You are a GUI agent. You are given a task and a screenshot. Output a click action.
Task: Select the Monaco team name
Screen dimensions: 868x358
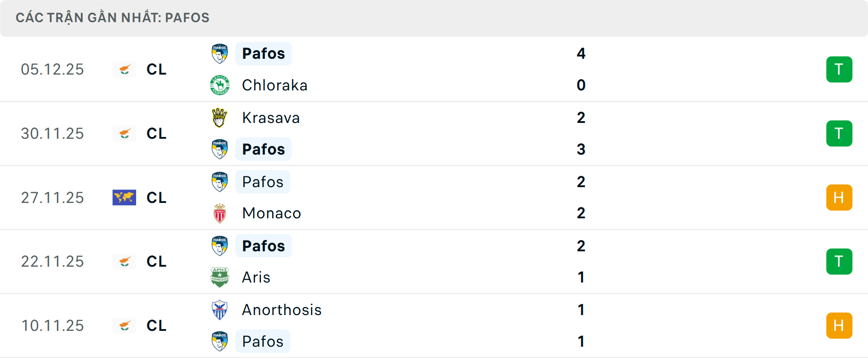click(x=271, y=213)
